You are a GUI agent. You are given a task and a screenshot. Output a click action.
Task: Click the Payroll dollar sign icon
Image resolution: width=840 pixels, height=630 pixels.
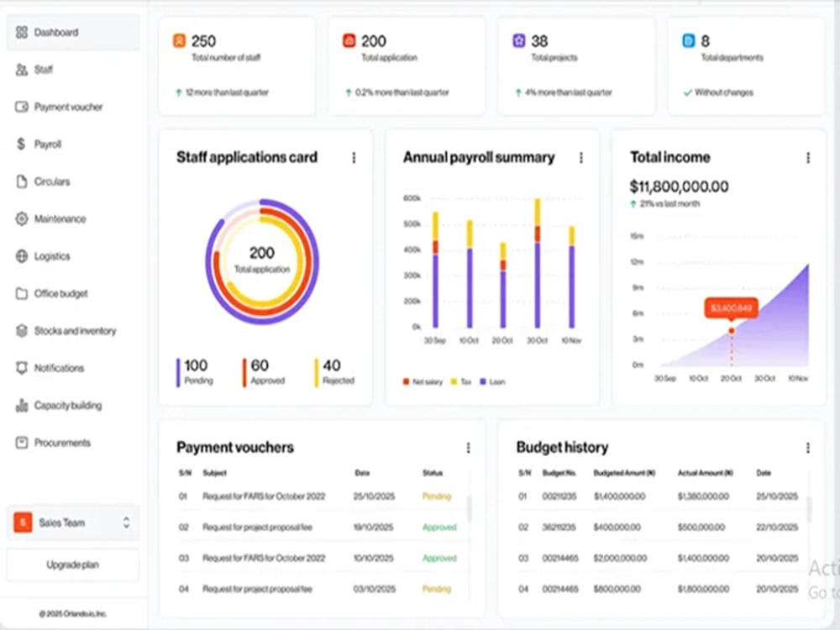[21, 144]
